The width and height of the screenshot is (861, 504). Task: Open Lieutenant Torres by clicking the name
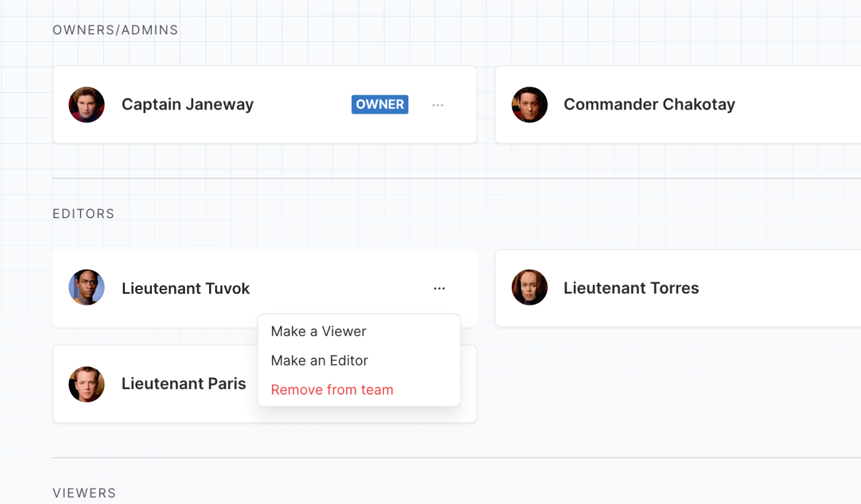631,288
